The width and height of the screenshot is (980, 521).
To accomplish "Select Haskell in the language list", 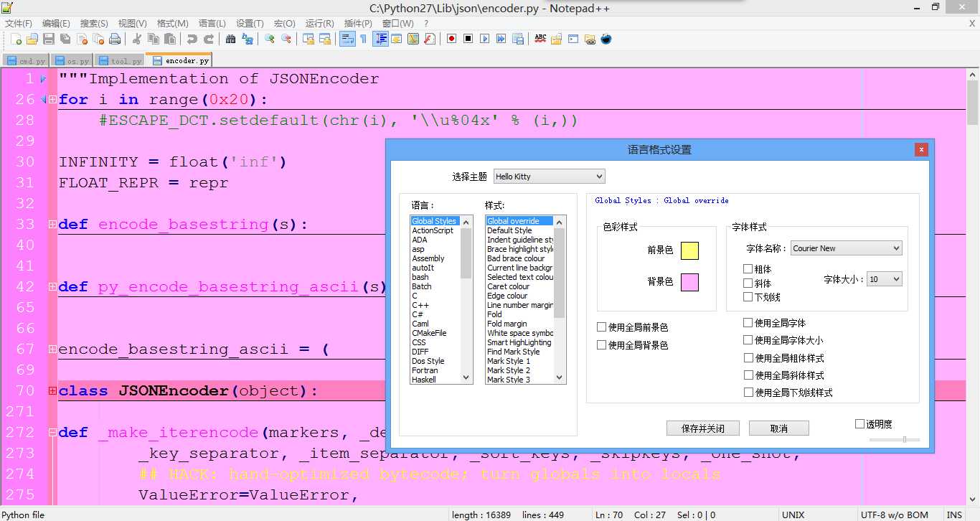I will pos(435,380).
